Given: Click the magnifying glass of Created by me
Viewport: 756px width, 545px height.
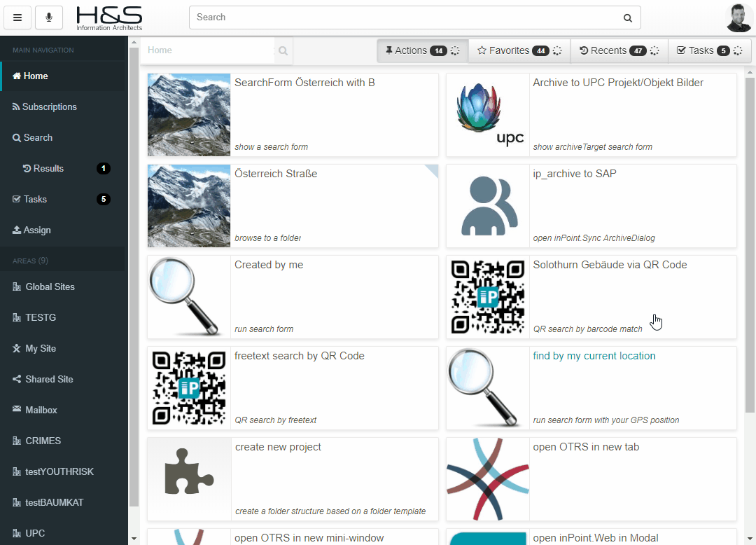Looking at the screenshot, I should pos(189,296).
